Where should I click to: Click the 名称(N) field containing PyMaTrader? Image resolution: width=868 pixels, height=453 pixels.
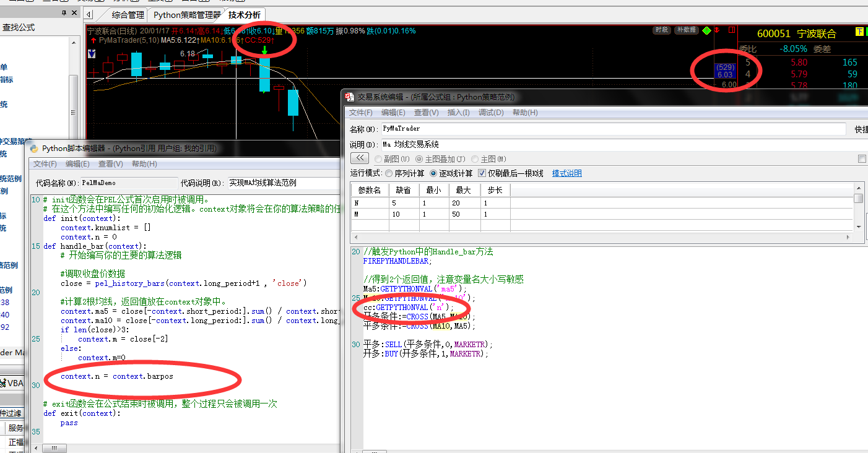613,129
